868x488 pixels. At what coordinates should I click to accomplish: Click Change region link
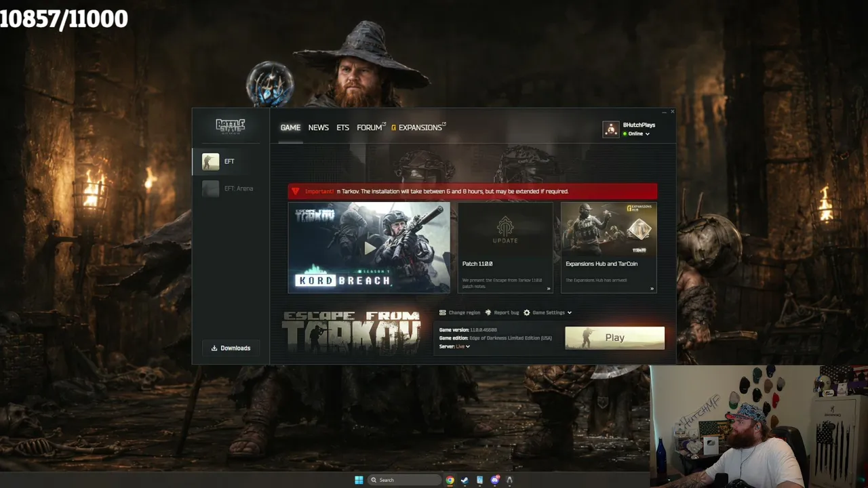pyautogui.click(x=465, y=312)
